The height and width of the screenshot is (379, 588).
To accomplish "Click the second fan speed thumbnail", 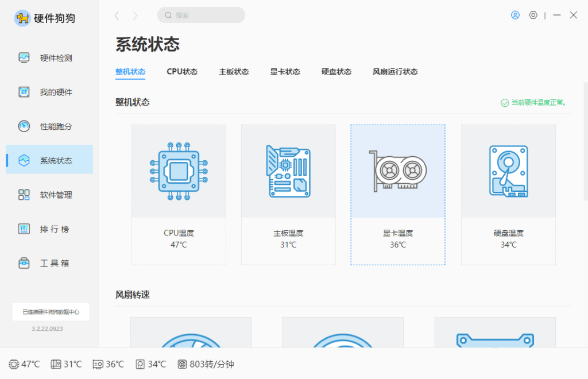I will (x=343, y=332).
